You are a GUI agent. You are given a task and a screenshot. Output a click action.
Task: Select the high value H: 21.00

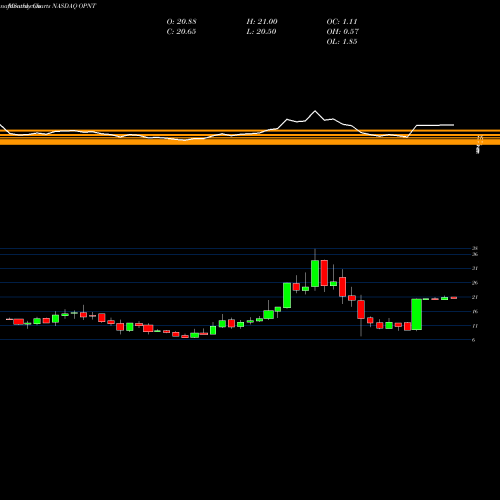tap(262, 22)
